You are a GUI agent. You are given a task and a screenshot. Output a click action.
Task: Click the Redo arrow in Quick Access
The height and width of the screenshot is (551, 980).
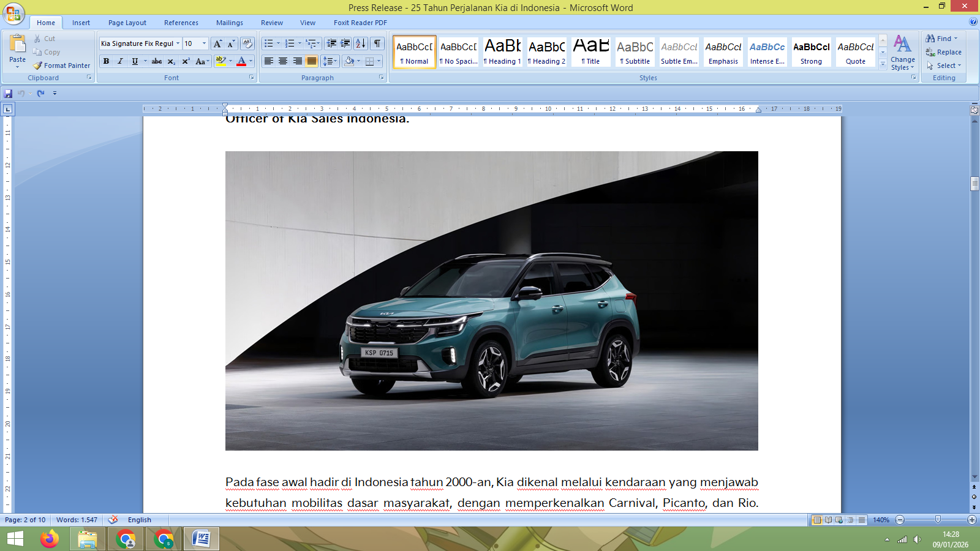[40, 94]
